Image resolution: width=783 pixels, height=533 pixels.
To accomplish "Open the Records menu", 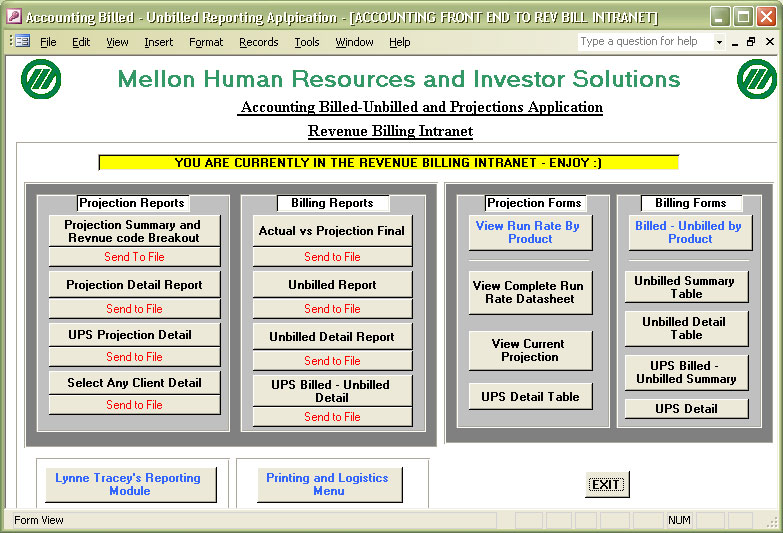I will 259,42.
